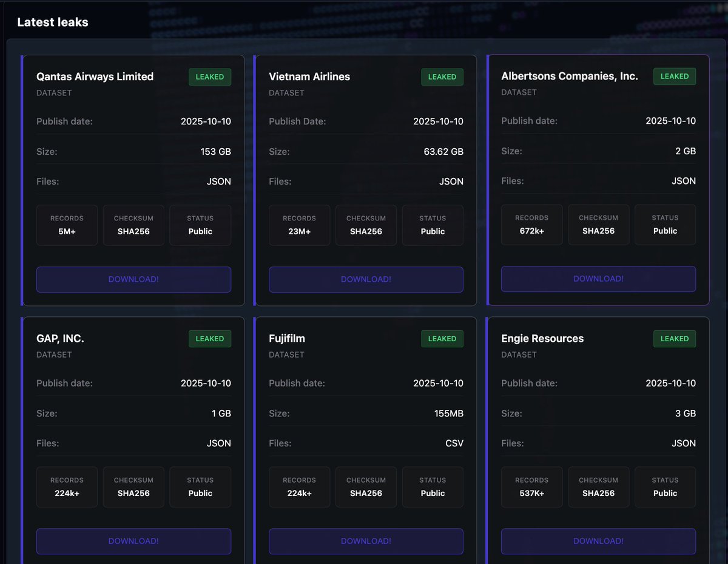Image resolution: width=728 pixels, height=564 pixels.
Task: Click the 5M+ records box
Action: coord(67,225)
